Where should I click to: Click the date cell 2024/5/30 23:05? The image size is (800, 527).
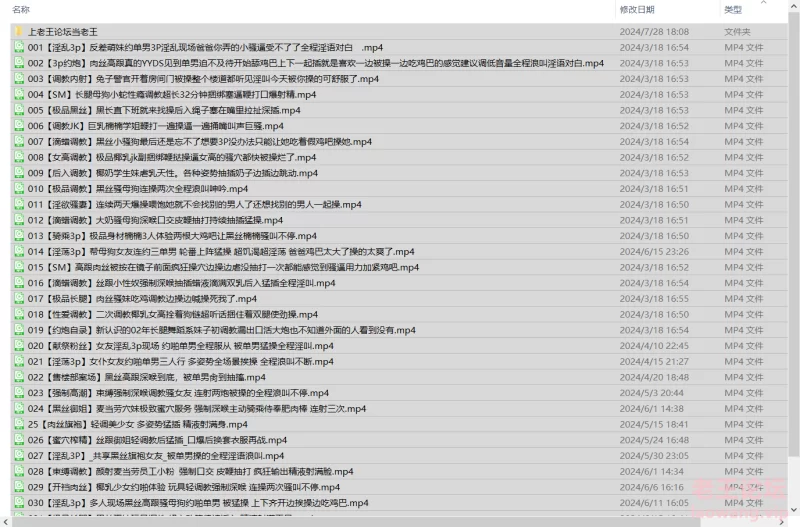pos(654,456)
